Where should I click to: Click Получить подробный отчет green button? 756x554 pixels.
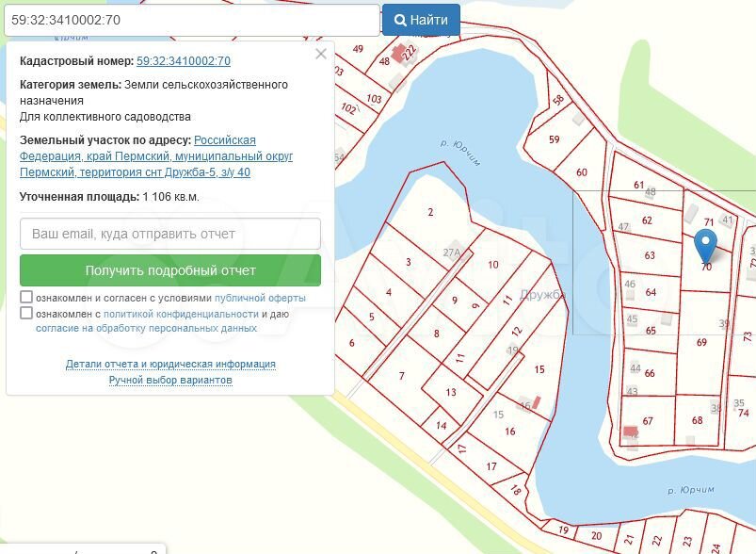pos(170,270)
